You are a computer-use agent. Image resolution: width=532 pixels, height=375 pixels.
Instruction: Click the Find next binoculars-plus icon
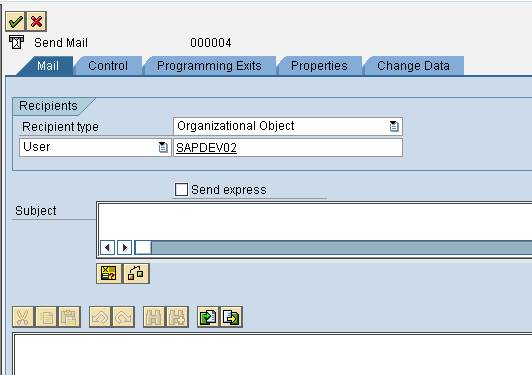coord(177,317)
